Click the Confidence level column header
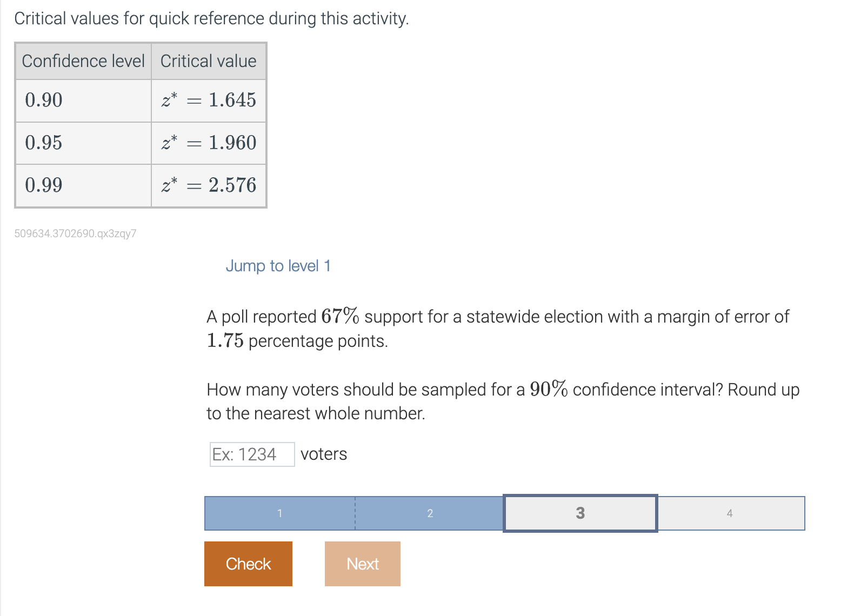This screenshot has height=616, width=854. click(x=83, y=61)
